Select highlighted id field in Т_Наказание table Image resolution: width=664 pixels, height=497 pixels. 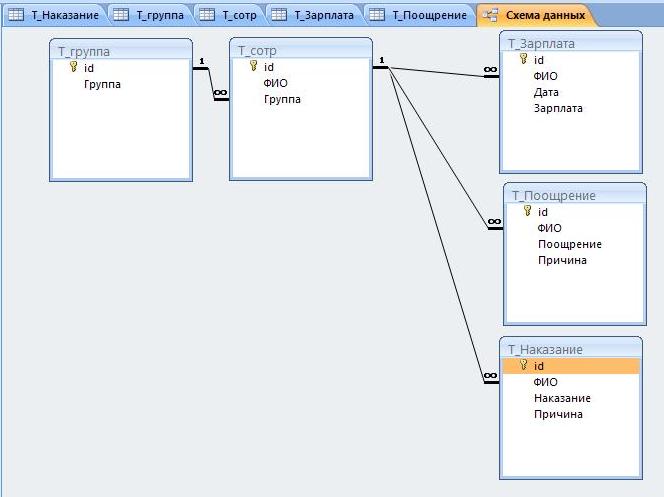(571, 366)
